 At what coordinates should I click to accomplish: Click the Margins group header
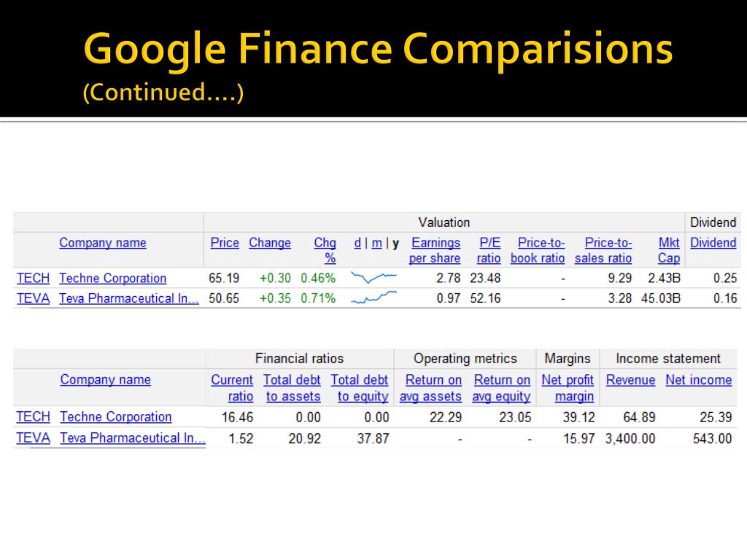click(x=568, y=359)
